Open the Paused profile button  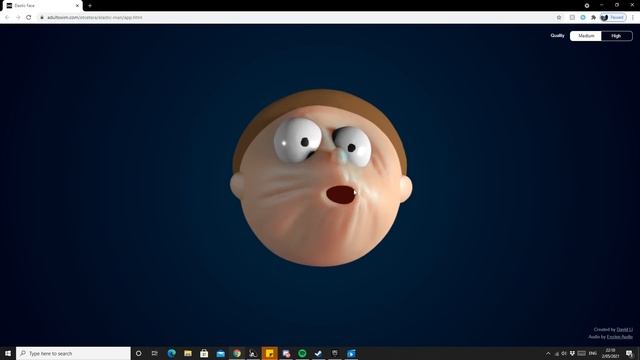click(613, 18)
